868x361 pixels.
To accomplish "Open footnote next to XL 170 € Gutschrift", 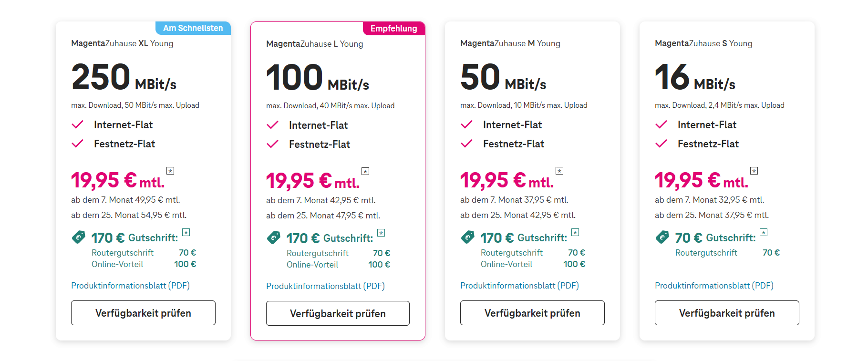I will tap(186, 232).
